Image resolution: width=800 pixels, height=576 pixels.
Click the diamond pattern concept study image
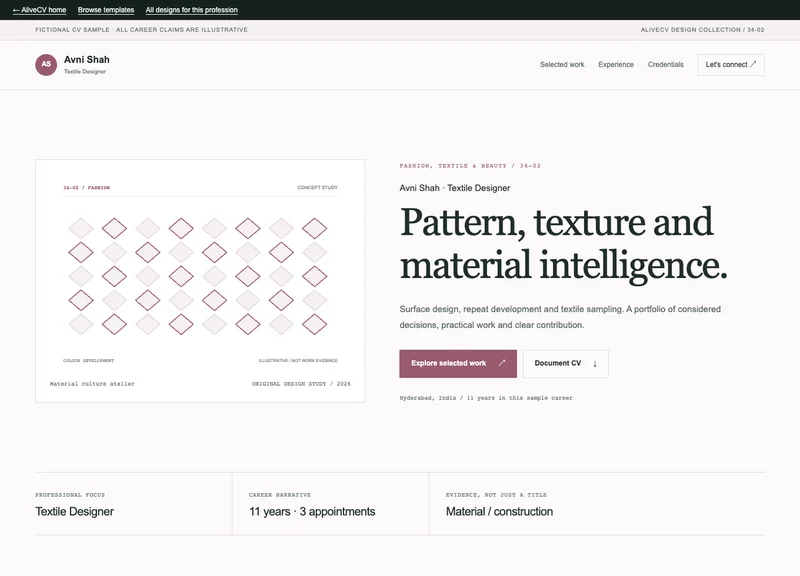[x=200, y=281]
